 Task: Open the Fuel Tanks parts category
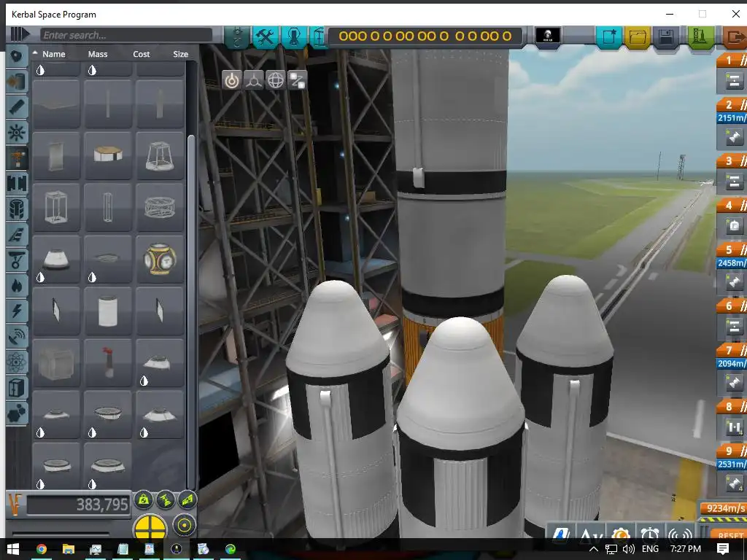pyautogui.click(x=18, y=82)
